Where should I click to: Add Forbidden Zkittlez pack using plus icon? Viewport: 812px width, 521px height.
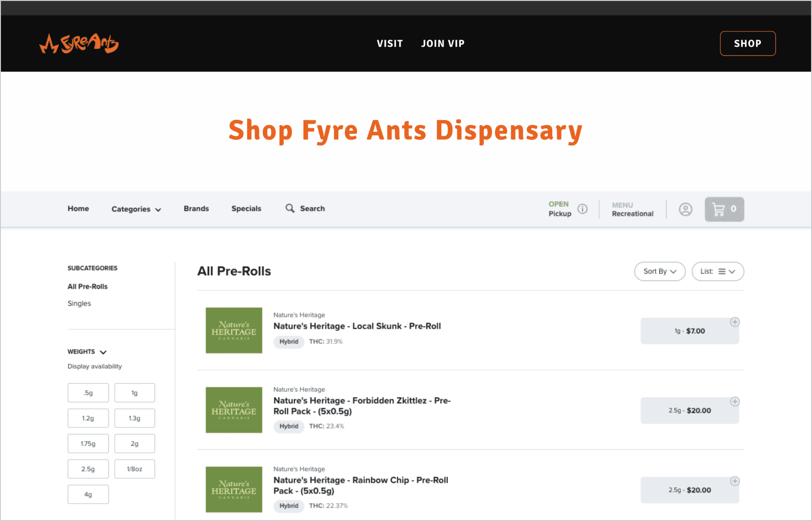click(734, 402)
